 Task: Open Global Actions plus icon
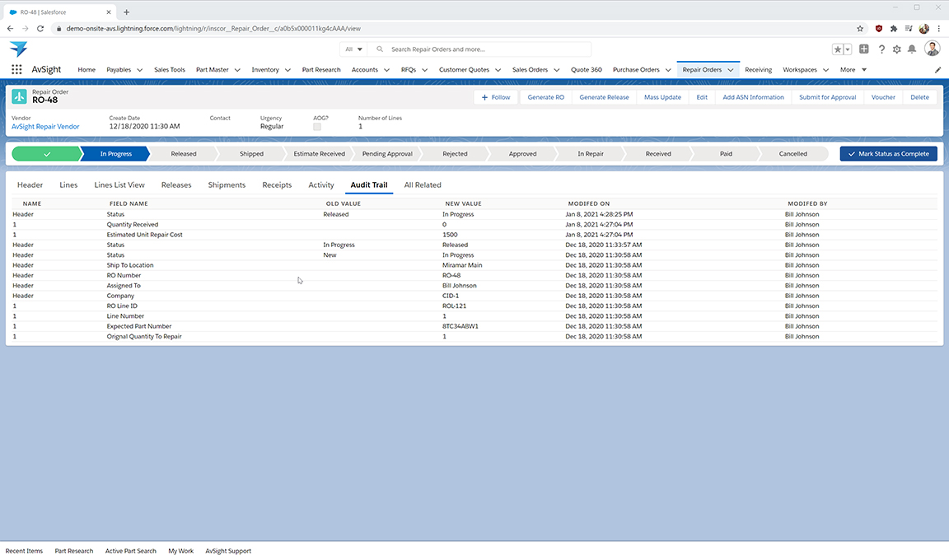click(863, 49)
